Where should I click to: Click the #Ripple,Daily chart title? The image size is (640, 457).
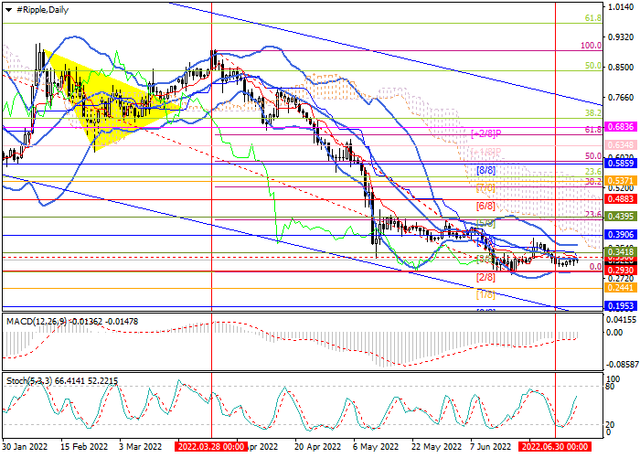tap(44, 9)
